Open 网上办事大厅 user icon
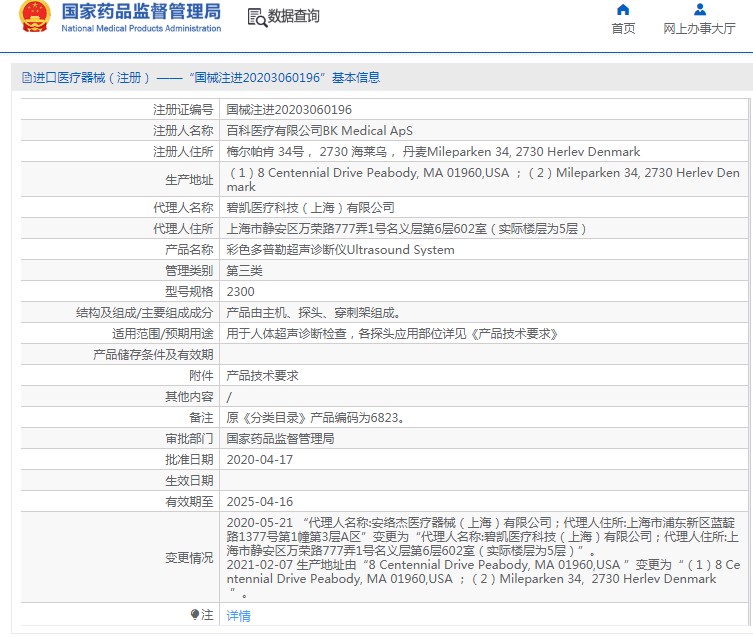The width and height of the screenshot is (753, 637). coord(700,10)
